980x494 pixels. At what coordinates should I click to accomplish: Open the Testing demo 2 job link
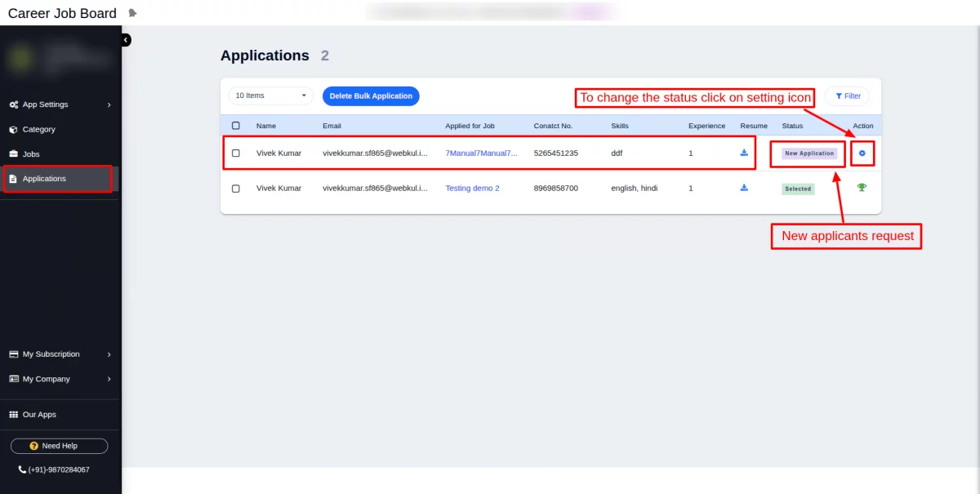[472, 188]
